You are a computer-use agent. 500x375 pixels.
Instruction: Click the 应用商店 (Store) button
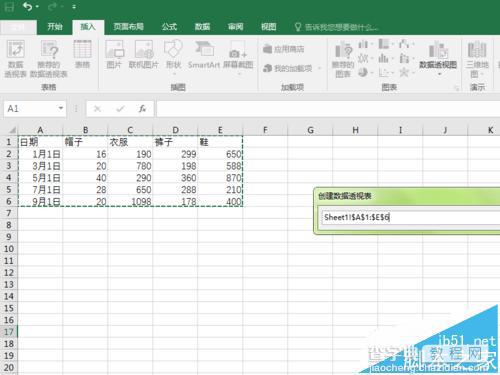pos(284,49)
